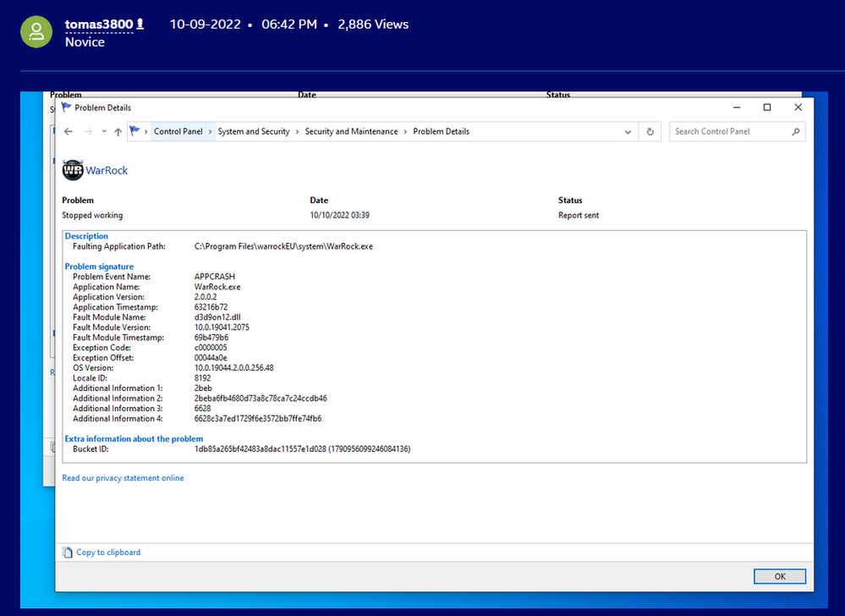This screenshot has height=616, width=845.
Task: Expand the chevron after Control Panel
Action: click(x=211, y=131)
